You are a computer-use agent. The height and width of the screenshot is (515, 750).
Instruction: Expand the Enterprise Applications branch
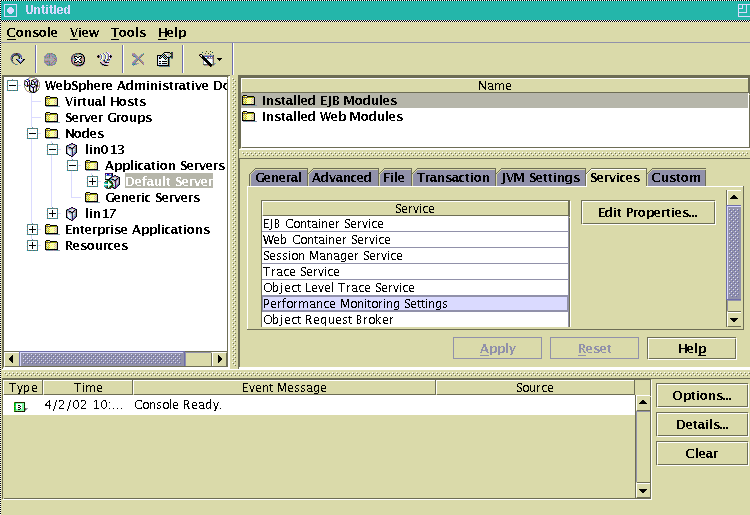33,230
